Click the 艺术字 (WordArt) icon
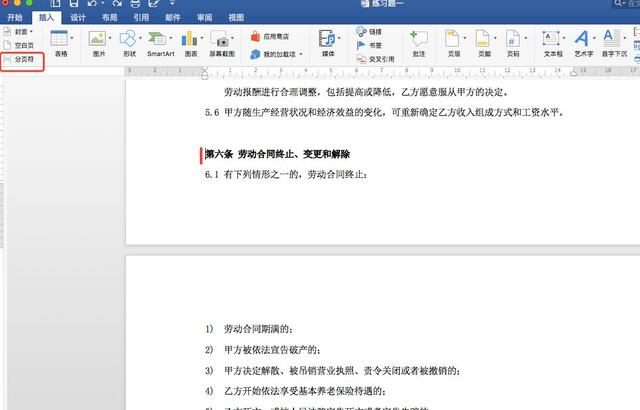Screen dimensions: 640x410 581,38
